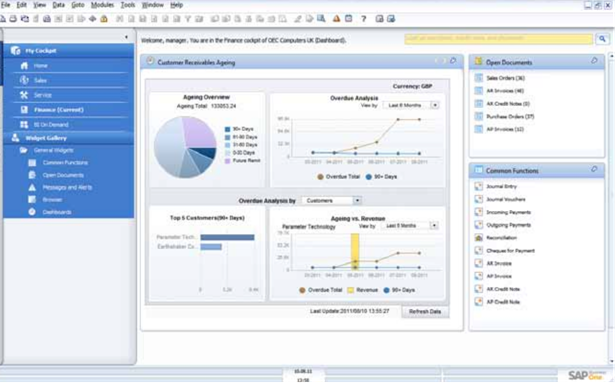Click the Refresh Data button
The image size is (615, 383).
tap(425, 312)
